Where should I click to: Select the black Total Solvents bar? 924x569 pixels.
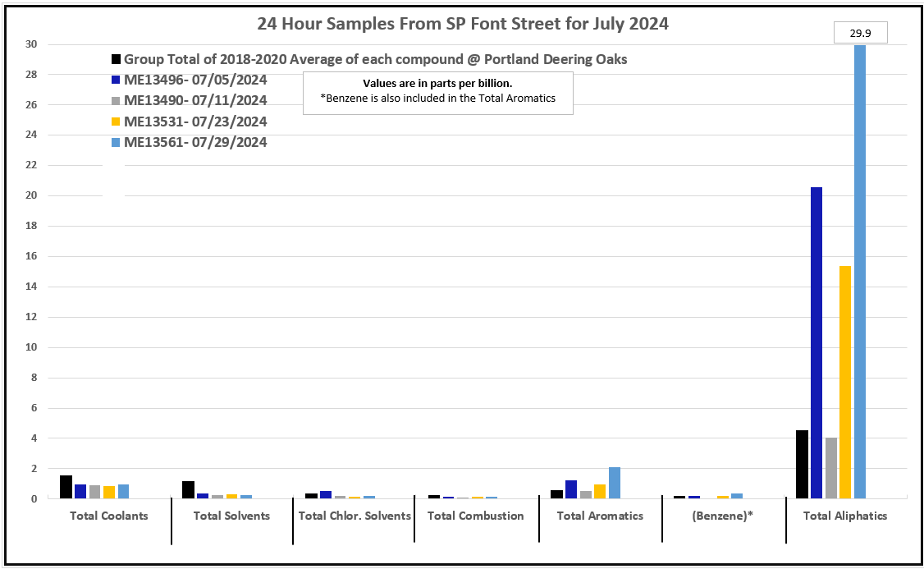188,489
